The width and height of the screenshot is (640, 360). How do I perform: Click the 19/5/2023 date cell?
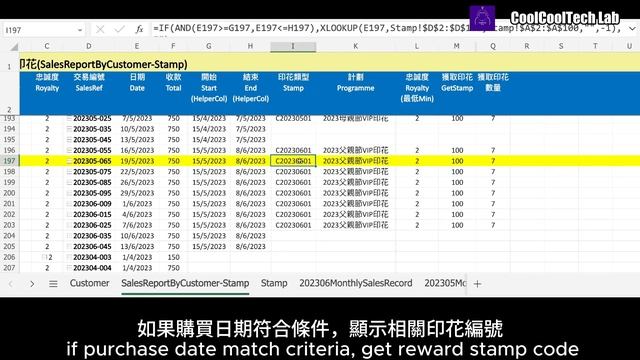137,161
